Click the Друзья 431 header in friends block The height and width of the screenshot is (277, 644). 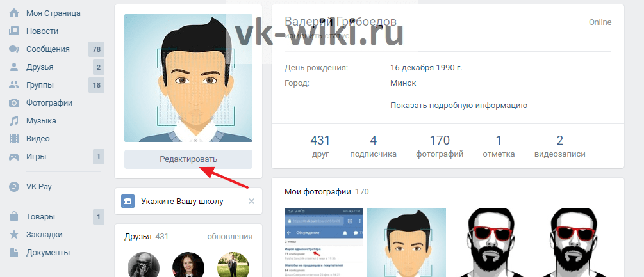[x=146, y=237]
